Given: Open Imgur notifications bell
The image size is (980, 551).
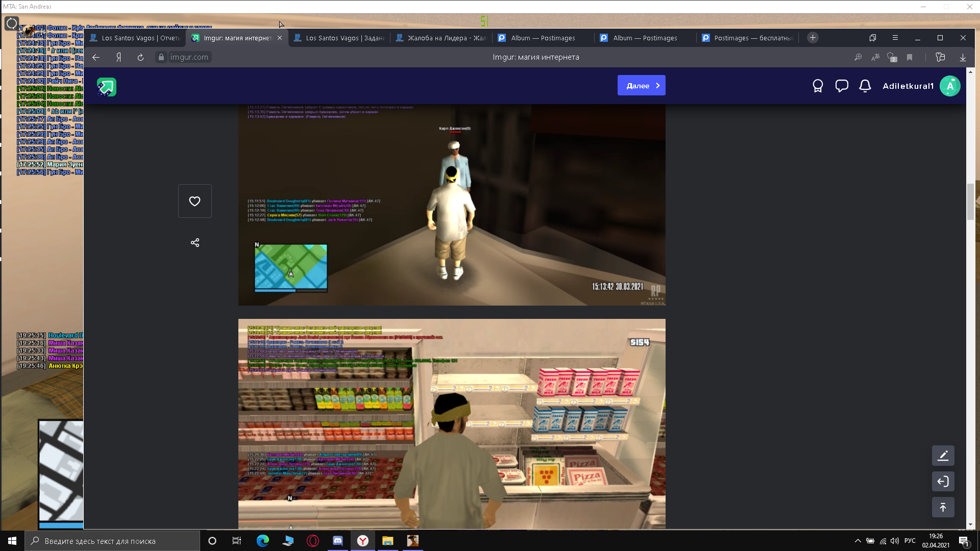Looking at the screenshot, I should (865, 86).
